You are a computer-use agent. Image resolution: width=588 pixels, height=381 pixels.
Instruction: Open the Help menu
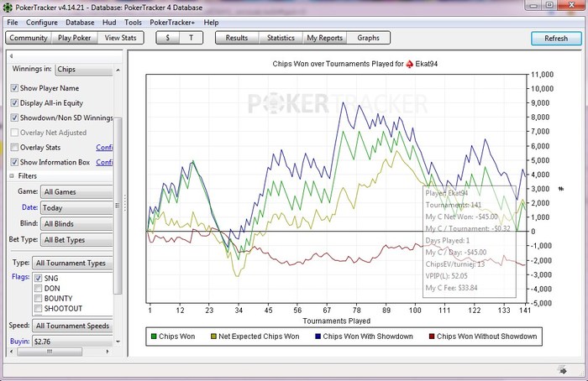[211, 23]
